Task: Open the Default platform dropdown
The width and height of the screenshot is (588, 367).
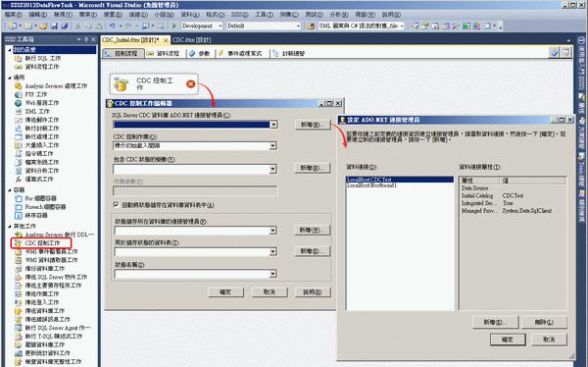Action: pyautogui.click(x=299, y=26)
